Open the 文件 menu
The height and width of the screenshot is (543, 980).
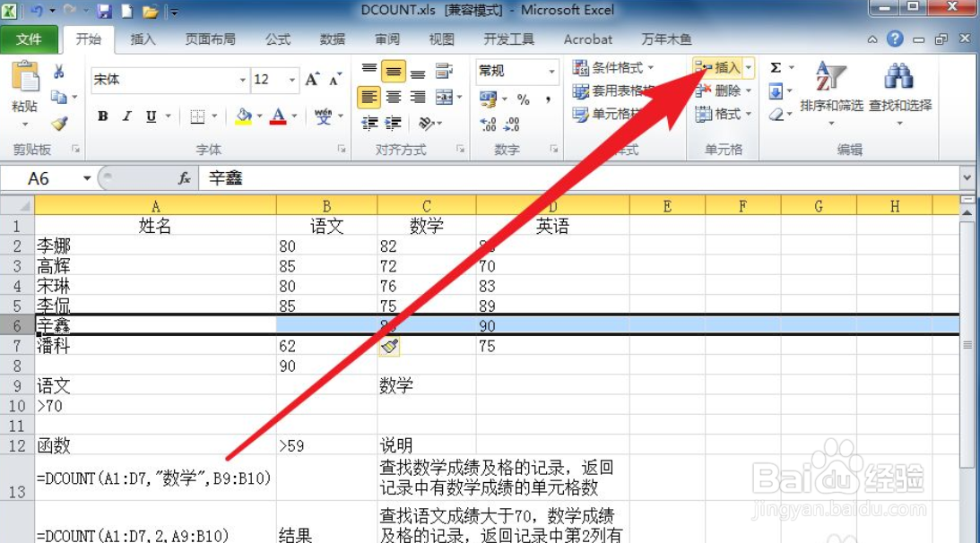coord(30,39)
